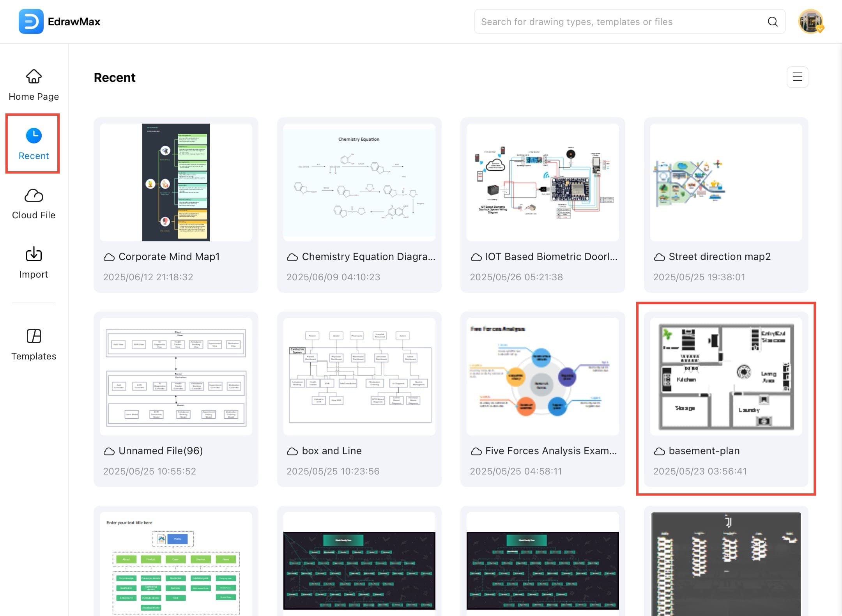Click the Import icon
Screen dimensions: 842x616
[x=34, y=254]
